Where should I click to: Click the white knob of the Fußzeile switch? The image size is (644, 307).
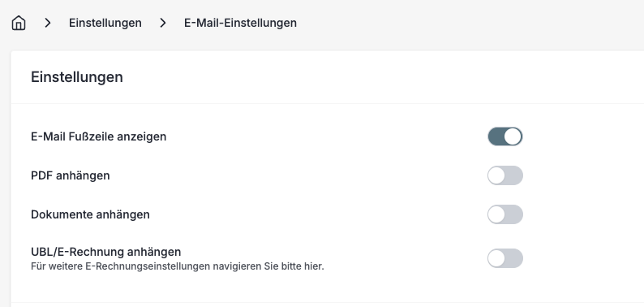pyautogui.click(x=513, y=136)
